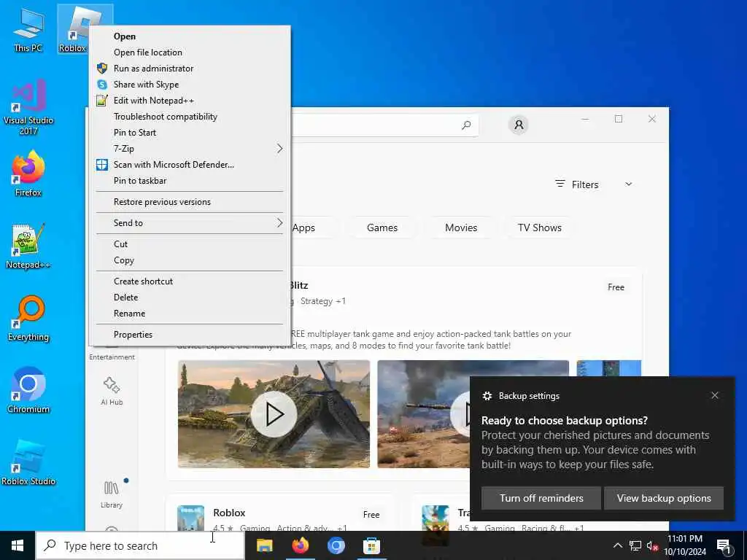Choose Open in the context menu

pos(190,36)
